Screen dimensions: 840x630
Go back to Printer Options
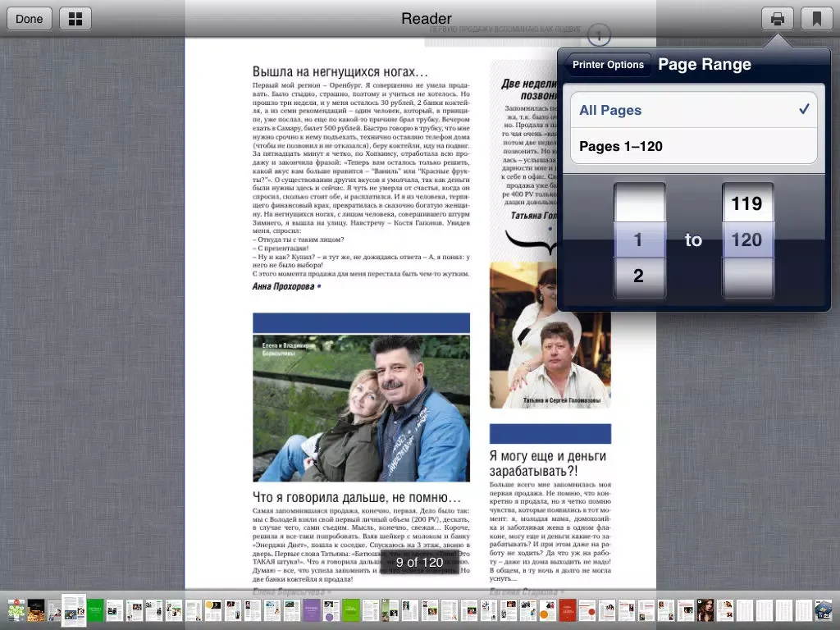(608, 65)
